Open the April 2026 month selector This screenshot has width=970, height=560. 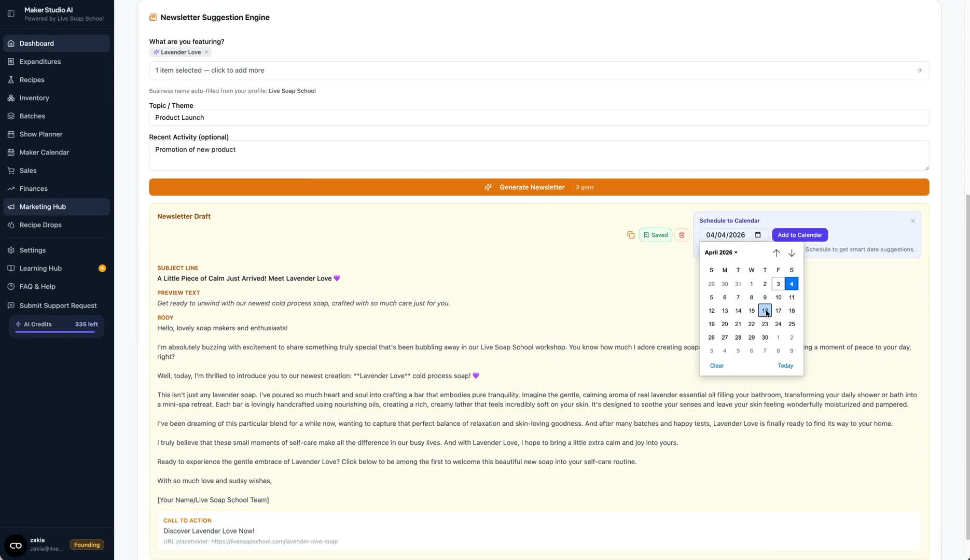pos(720,253)
